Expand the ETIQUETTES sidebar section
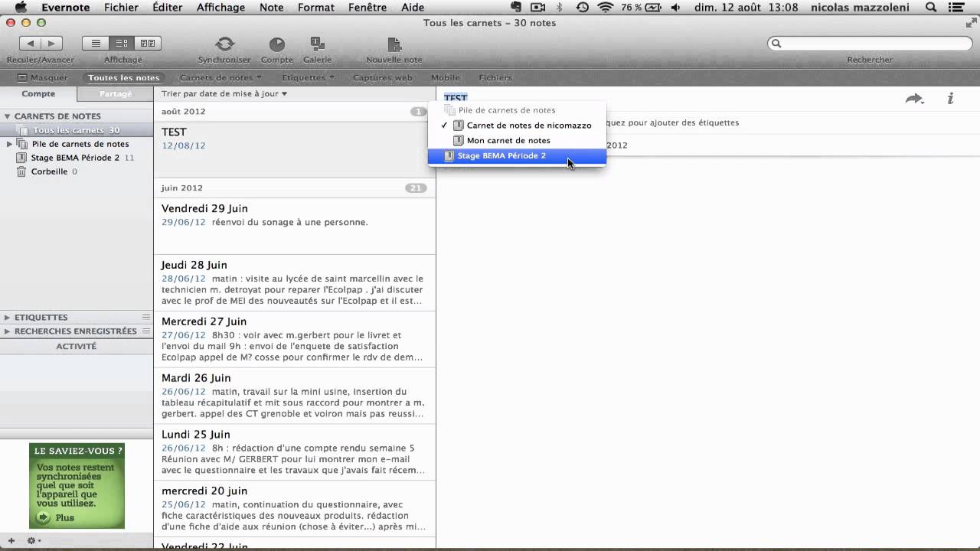 click(x=7, y=317)
